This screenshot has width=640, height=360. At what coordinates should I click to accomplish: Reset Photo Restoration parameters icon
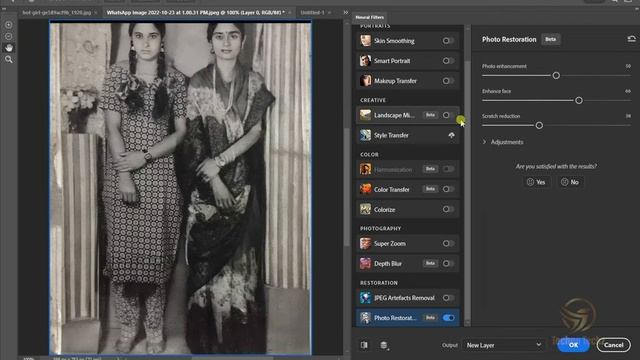pyautogui.click(x=631, y=39)
